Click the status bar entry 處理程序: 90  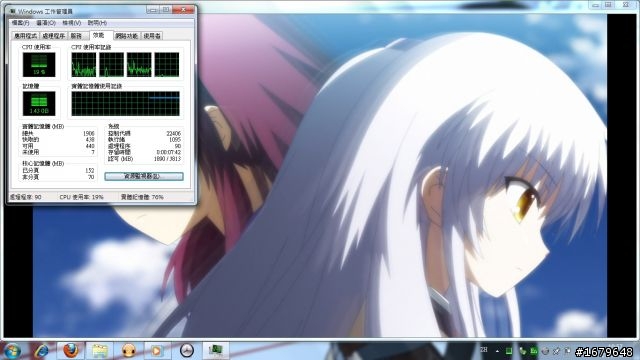[x=26, y=197]
